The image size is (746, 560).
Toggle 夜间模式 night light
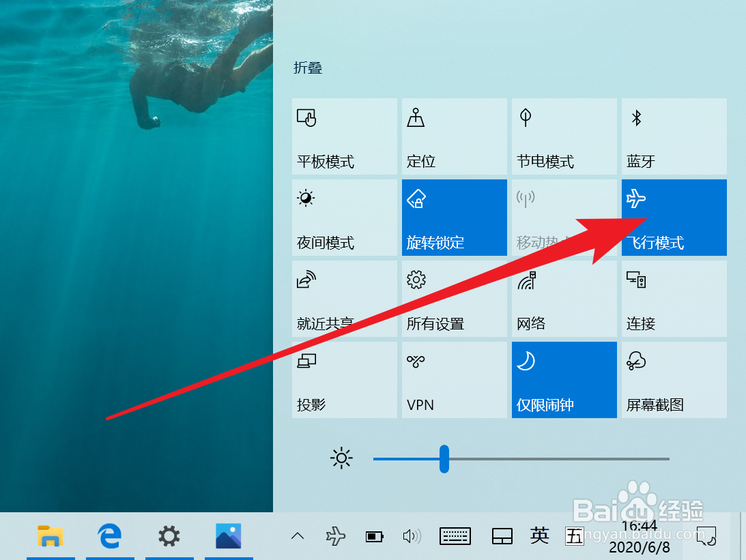point(344,218)
